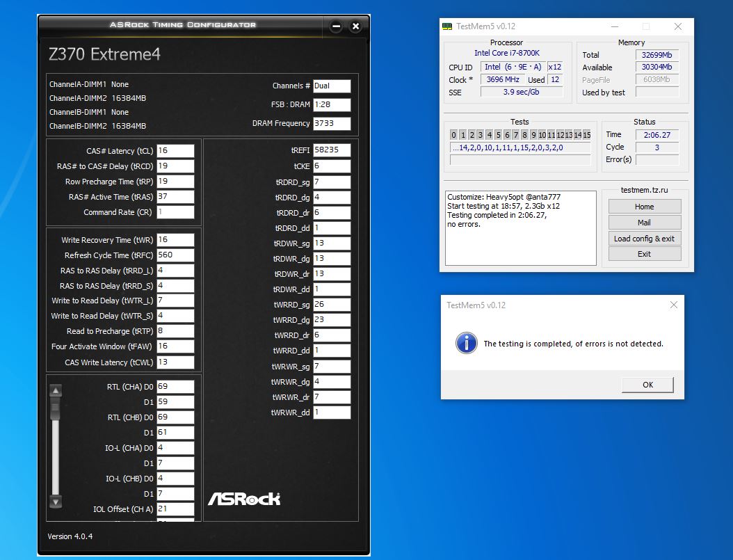Click the Time 2:06.27 status value
The height and width of the screenshot is (560, 733).
(657, 135)
